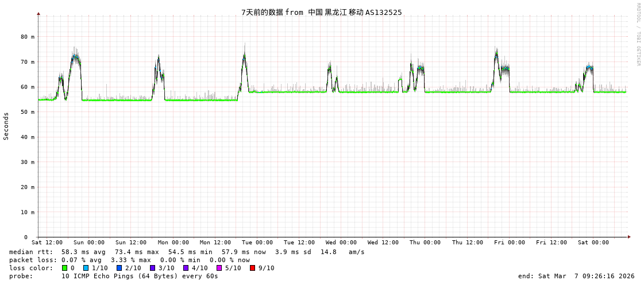Click the magenta 5/10 loss swatch
Image resolution: width=644 pixels, height=284 pixels.
[219, 268]
